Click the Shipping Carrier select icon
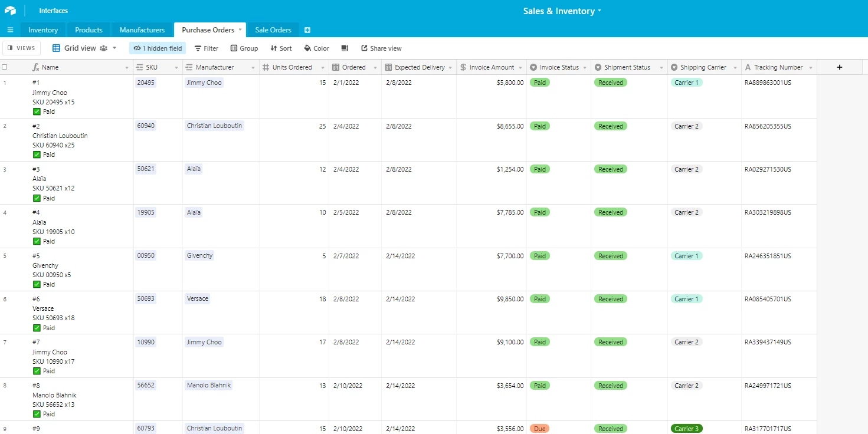This screenshot has width=868, height=434. [x=674, y=67]
